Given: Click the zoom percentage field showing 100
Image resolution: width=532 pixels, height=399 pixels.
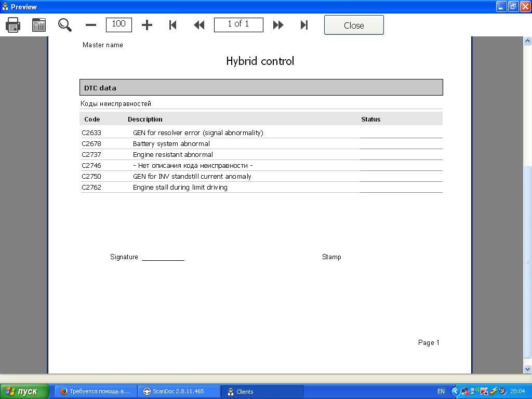Looking at the screenshot, I should tap(119, 25).
